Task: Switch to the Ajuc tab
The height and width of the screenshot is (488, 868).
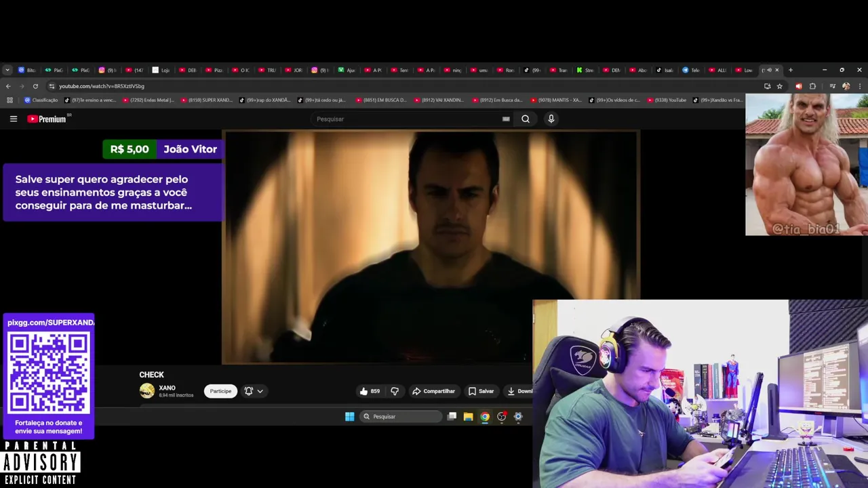Action: coord(347,70)
